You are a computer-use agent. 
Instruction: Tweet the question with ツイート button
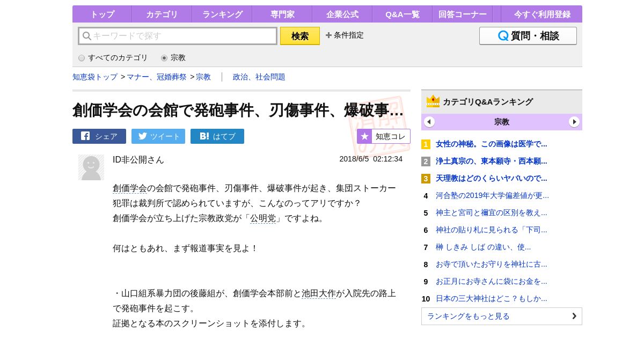point(158,136)
